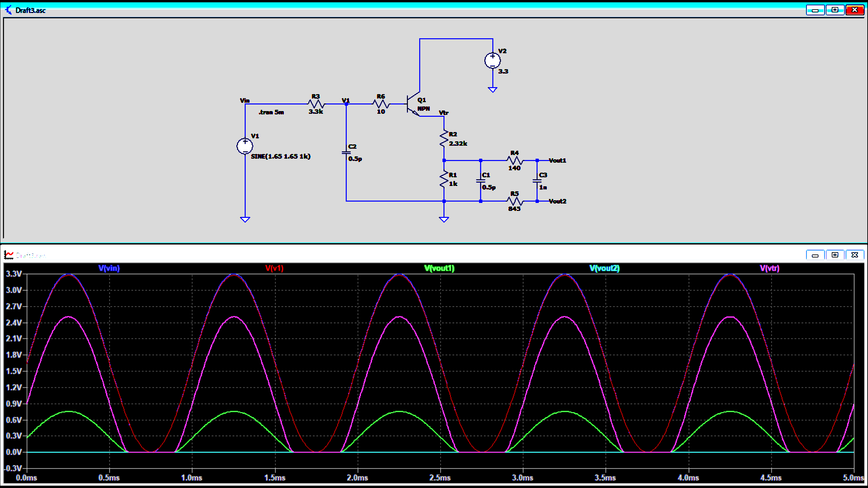Click the V(vtr) trace label
Viewport: 868px width, 488px height.
pos(769,268)
